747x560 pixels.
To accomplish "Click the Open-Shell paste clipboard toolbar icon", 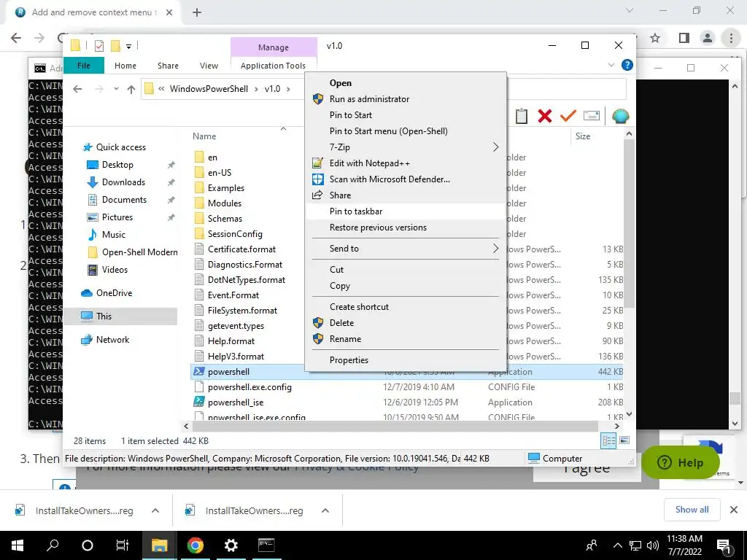I will [521, 116].
